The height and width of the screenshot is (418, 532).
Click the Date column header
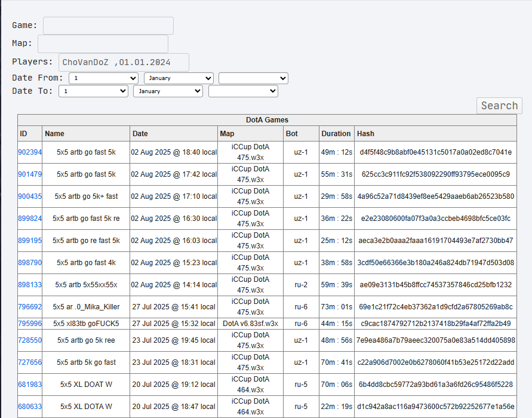point(174,134)
